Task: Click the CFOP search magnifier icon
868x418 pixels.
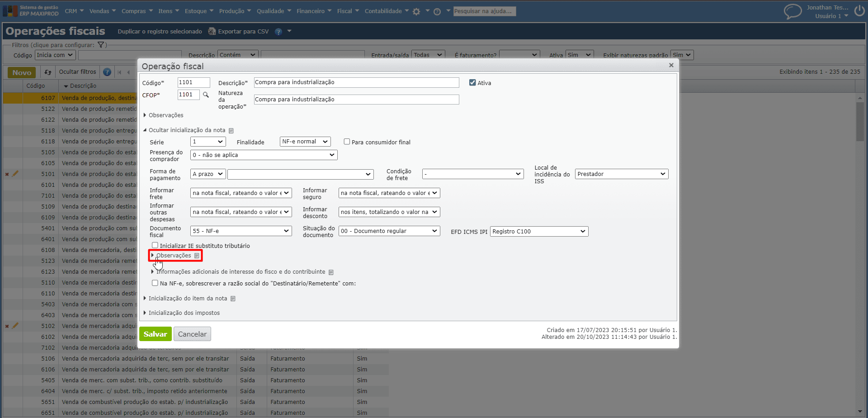Action: pos(206,95)
